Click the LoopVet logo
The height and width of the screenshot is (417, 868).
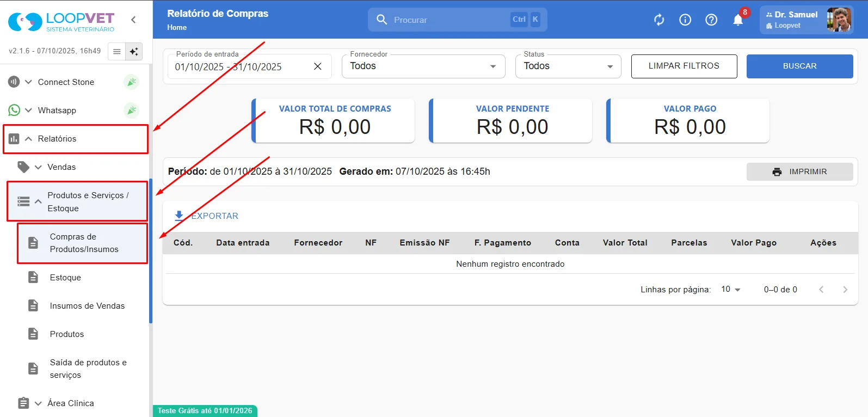coord(61,22)
